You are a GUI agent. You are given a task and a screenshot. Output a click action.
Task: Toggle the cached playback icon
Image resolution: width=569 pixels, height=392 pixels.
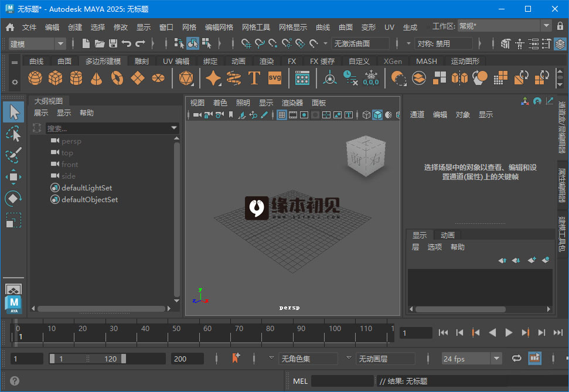(x=534, y=358)
